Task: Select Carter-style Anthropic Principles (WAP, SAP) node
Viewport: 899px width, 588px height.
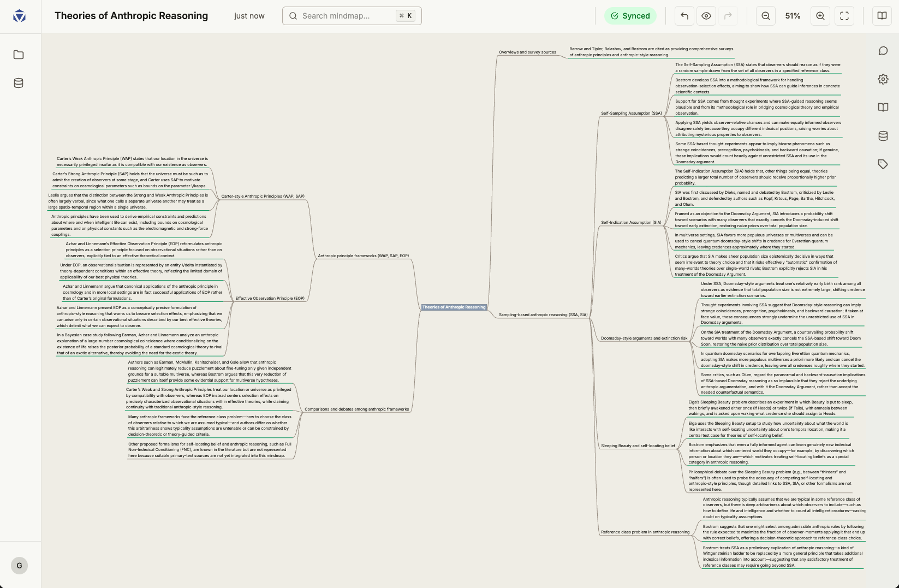Action: point(263,197)
